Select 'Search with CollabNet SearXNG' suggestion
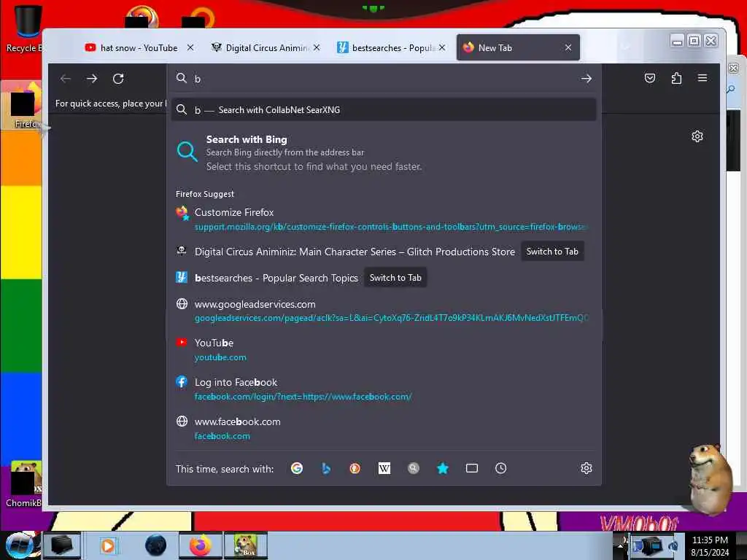The image size is (747, 560). (384, 110)
